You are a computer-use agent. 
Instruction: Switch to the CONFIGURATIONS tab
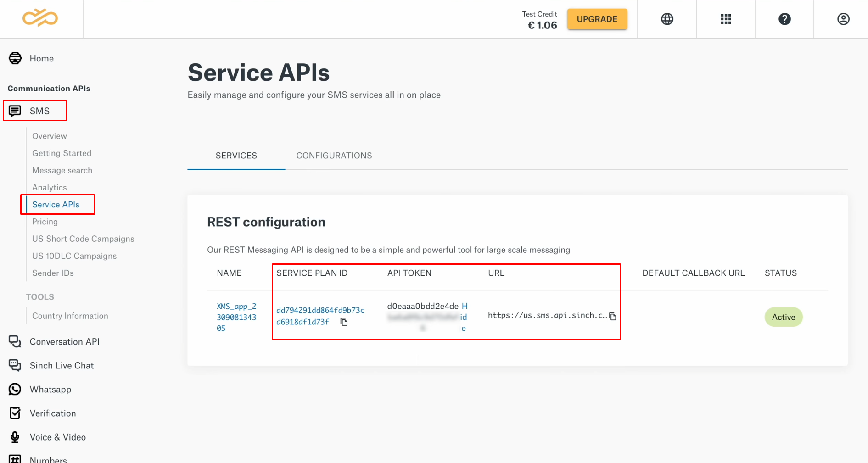coord(334,156)
